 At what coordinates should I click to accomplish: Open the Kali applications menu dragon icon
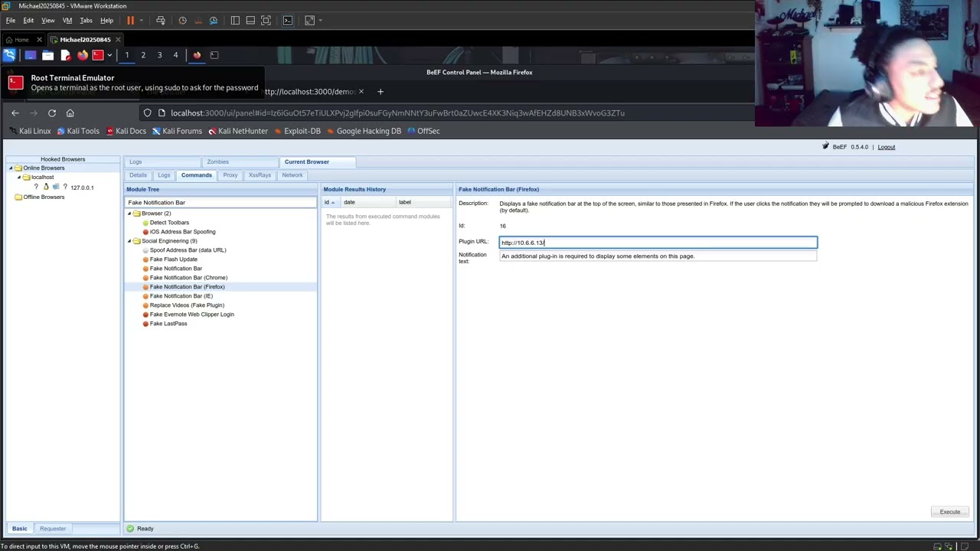(x=9, y=55)
